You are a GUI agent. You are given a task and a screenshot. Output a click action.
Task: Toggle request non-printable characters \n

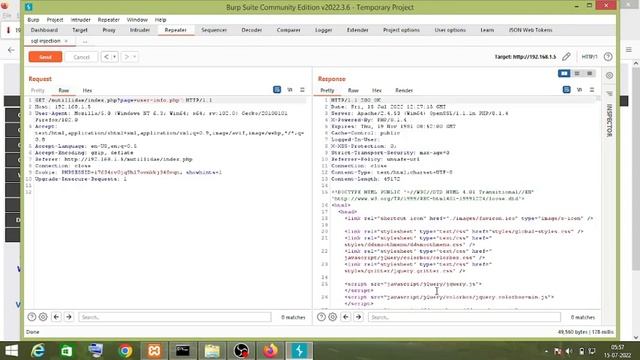[290, 90]
